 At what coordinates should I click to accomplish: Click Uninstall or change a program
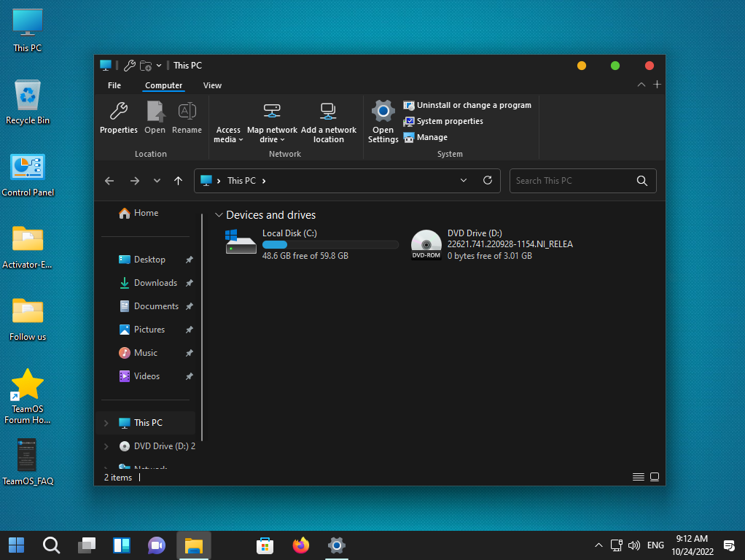(473, 106)
